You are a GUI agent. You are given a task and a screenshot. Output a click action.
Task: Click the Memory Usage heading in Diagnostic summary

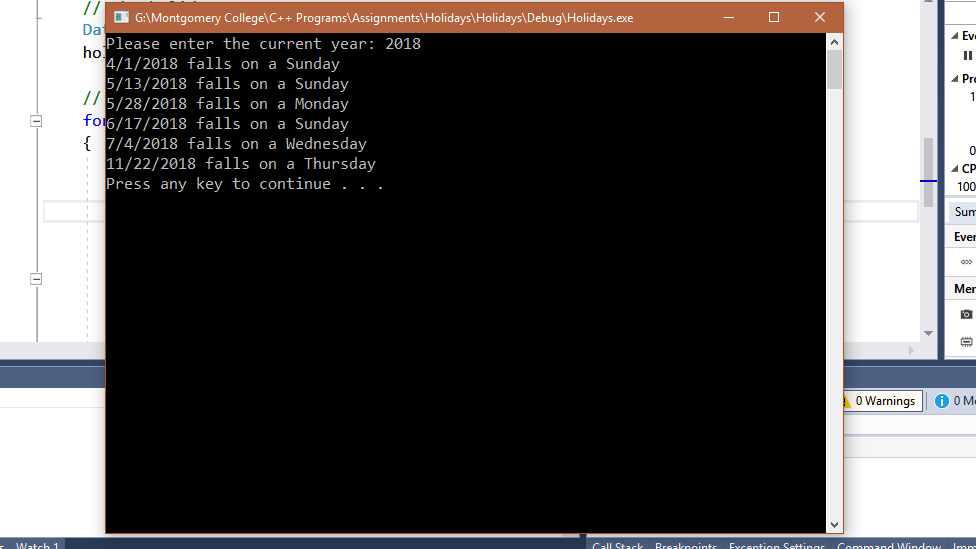(x=964, y=289)
